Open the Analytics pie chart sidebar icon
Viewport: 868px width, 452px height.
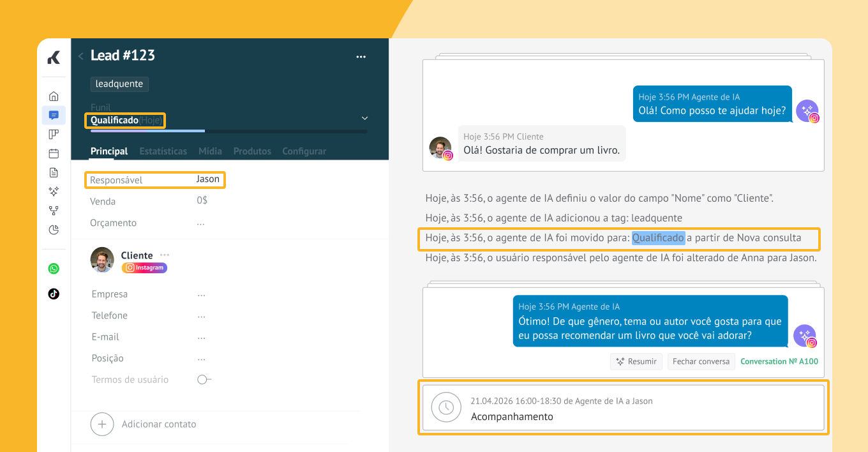click(54, 230)
